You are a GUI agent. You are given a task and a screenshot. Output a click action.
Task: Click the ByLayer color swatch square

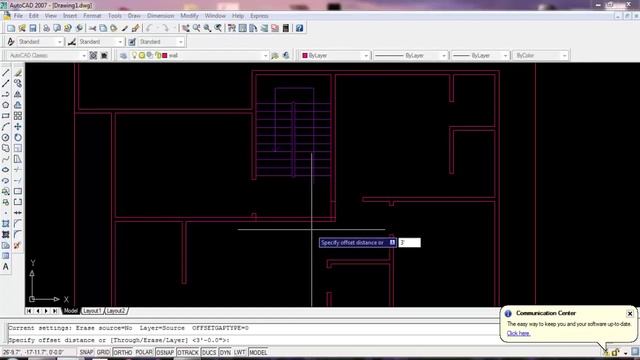coord(304,56)
